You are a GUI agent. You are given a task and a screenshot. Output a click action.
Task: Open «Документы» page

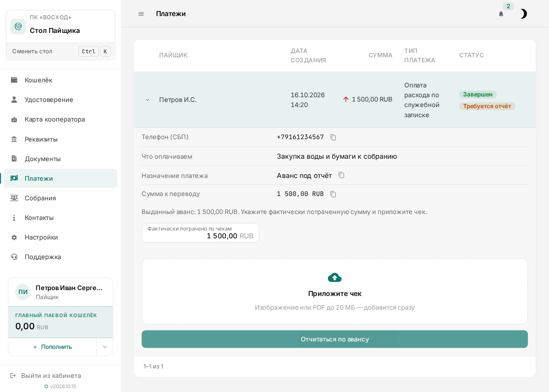(61, 159)
